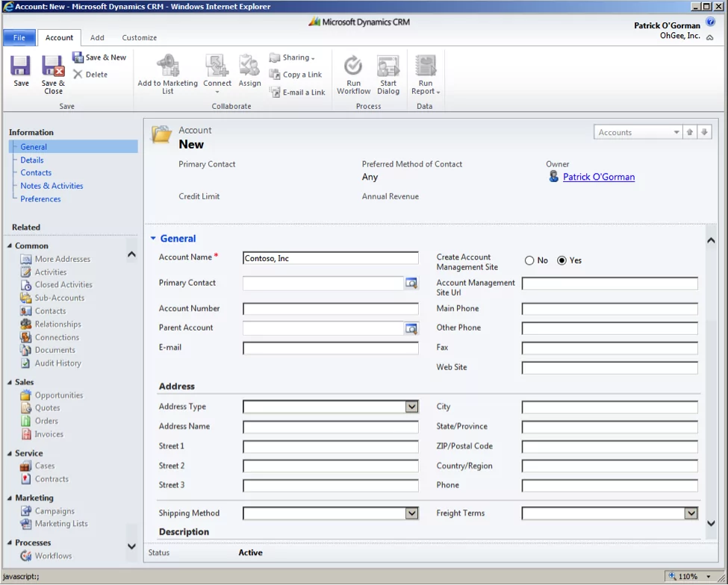Go to next record with down arrow
The height and width of the screenshot is (585, 728).
click(704, 132)
